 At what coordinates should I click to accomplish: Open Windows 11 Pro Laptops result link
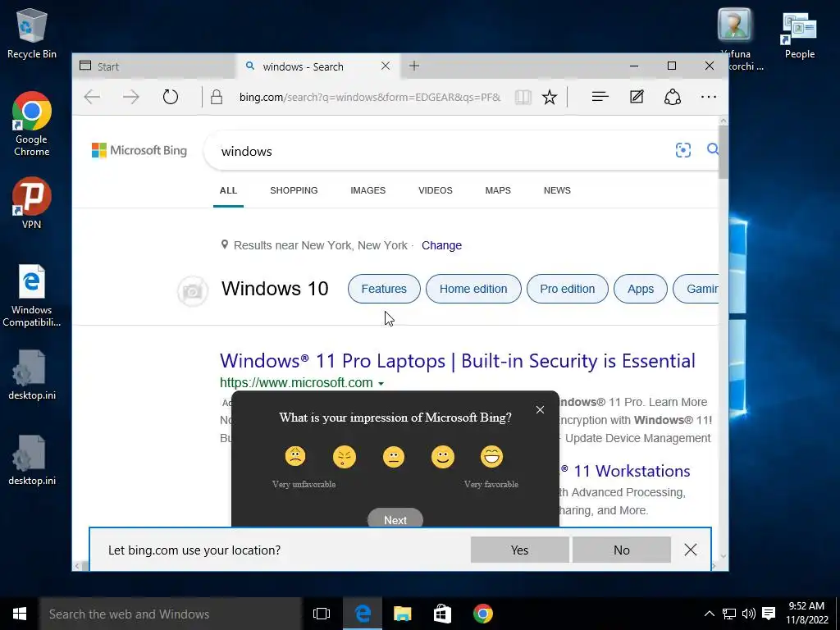coord(458,361)
